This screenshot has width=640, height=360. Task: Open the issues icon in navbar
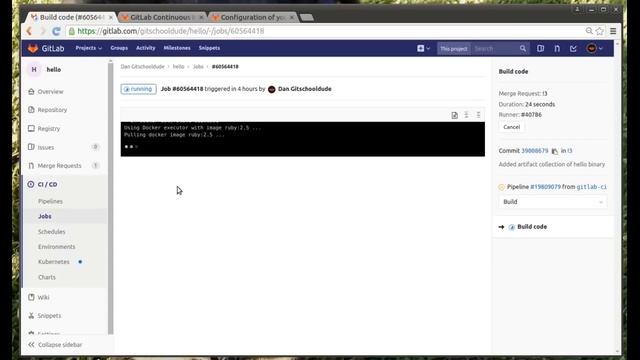coord(540,49)
